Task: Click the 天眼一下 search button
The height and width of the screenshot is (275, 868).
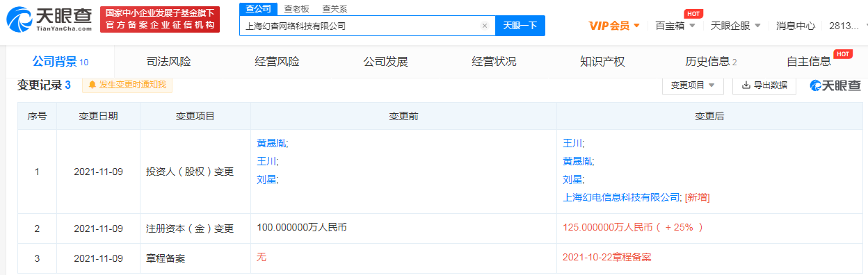Action: (x=520, y=26)
